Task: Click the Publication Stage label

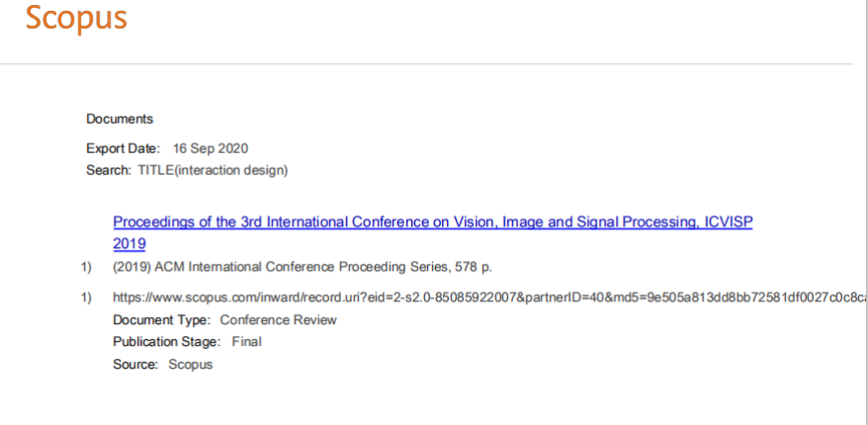Action: (x=167, y=342)
